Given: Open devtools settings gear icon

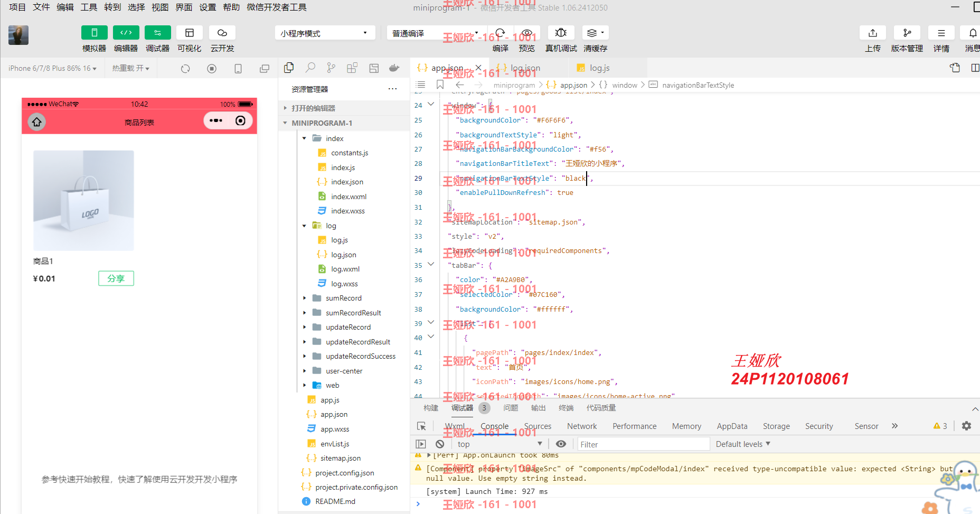Looking at the screenshot, I should click(966, 426).
